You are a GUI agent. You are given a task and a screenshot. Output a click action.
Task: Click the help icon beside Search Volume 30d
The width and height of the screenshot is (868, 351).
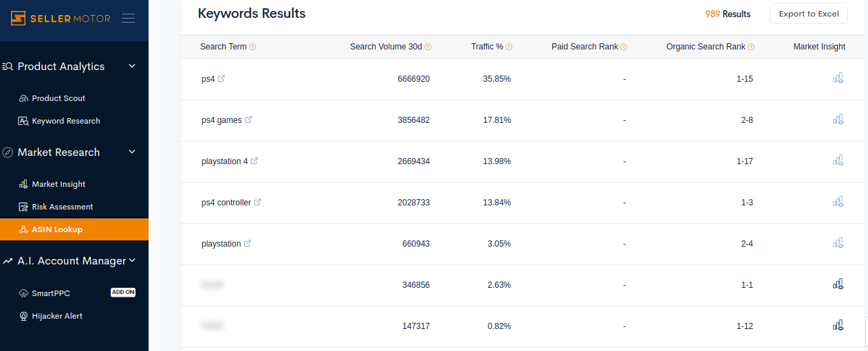point(428,47)
